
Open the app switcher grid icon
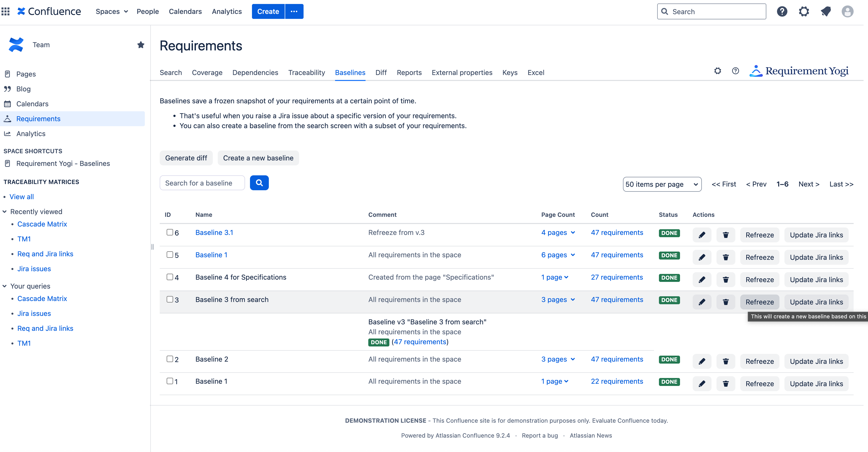tap(5, 11)
